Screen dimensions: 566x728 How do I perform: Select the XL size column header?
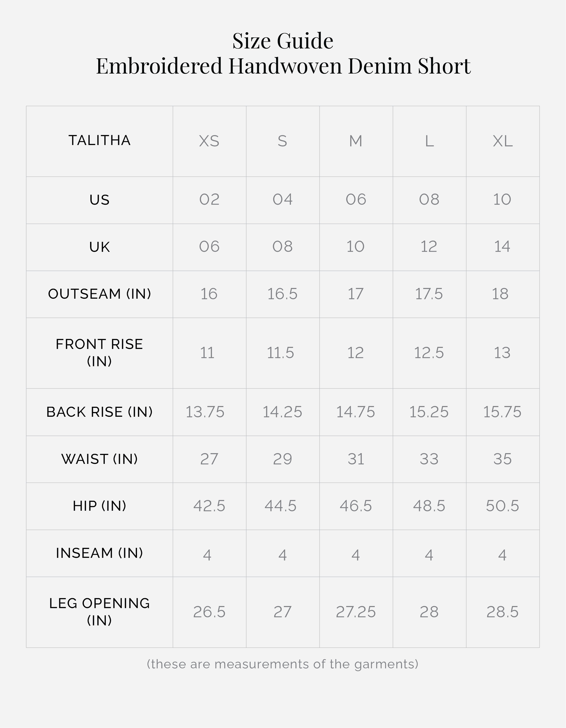point(502,141)
